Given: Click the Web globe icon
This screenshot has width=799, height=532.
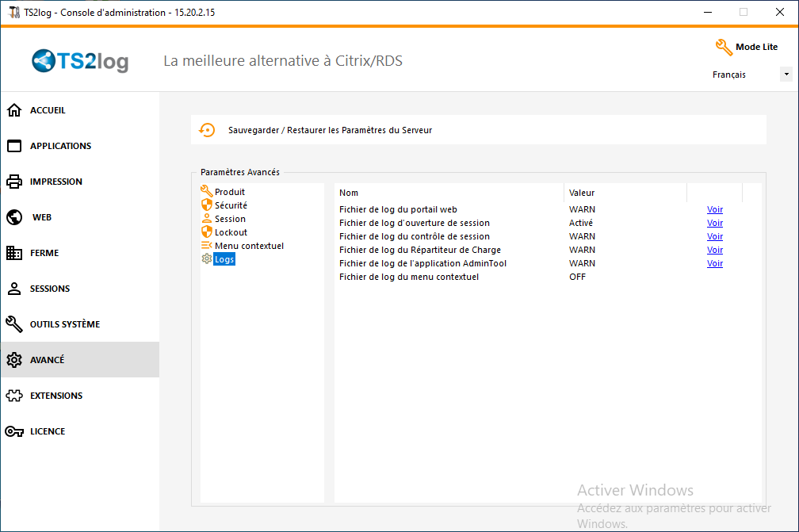Looking at the screenshot, I should [14, 217].
